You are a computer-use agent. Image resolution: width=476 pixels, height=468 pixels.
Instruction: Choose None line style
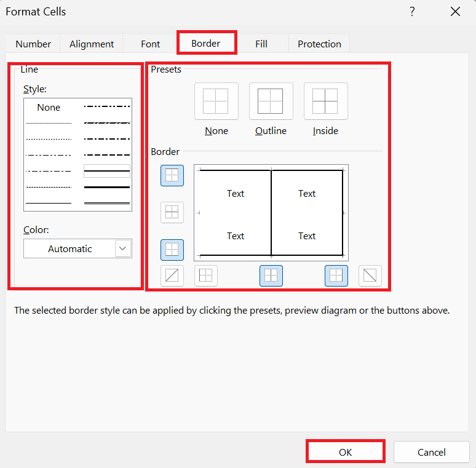[x=49, y=108]
